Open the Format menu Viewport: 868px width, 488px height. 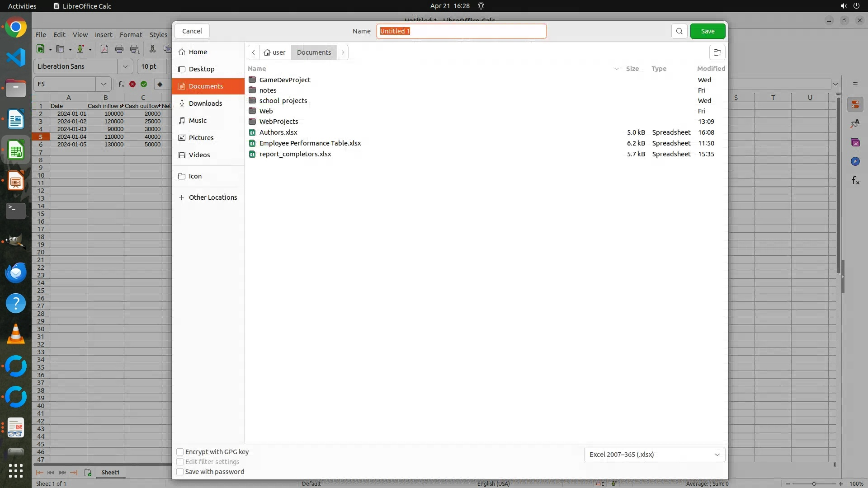[x=131, y=35]
